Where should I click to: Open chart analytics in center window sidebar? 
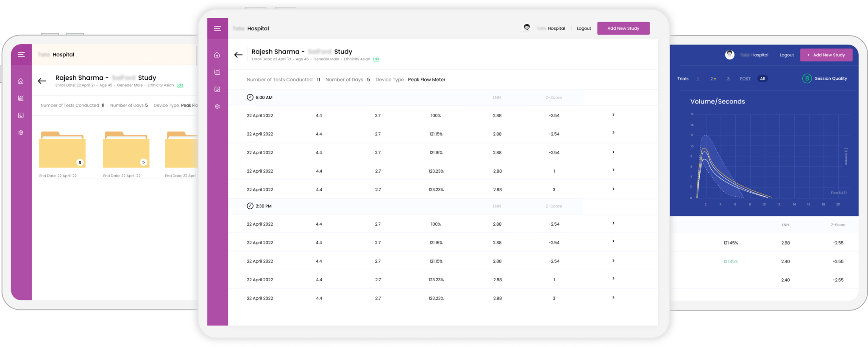coord(217,72)
